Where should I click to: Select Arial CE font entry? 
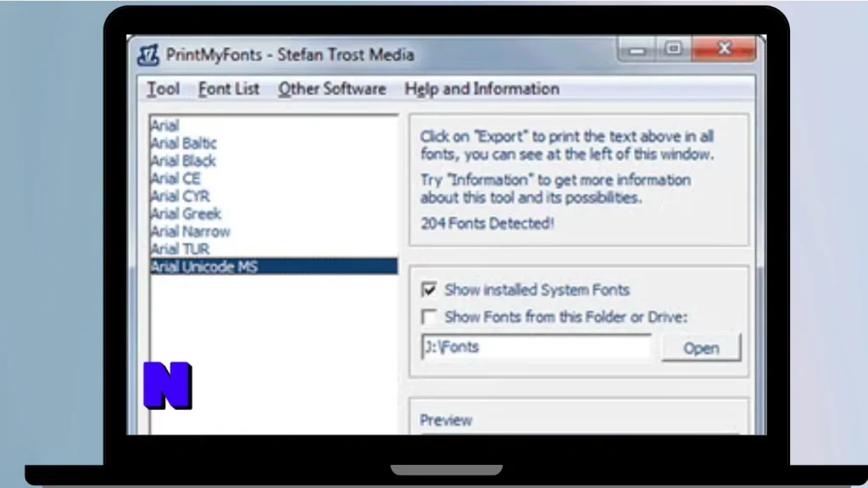(x=274, y=179)
